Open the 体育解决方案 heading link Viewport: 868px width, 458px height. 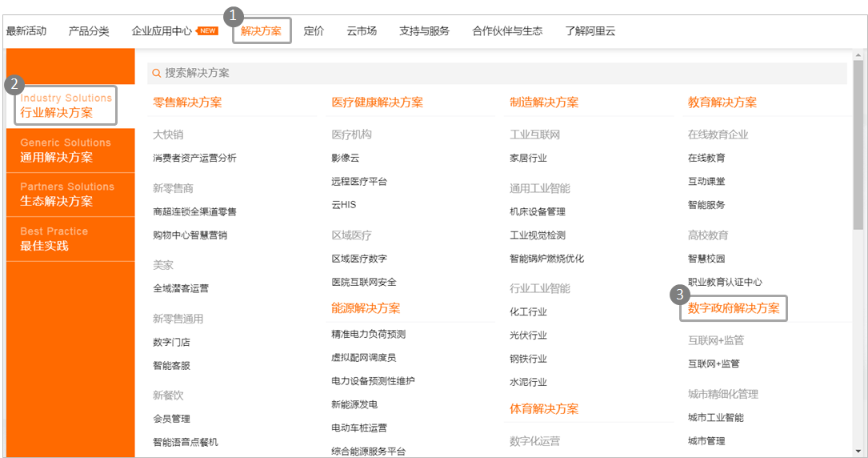[544, 409]
